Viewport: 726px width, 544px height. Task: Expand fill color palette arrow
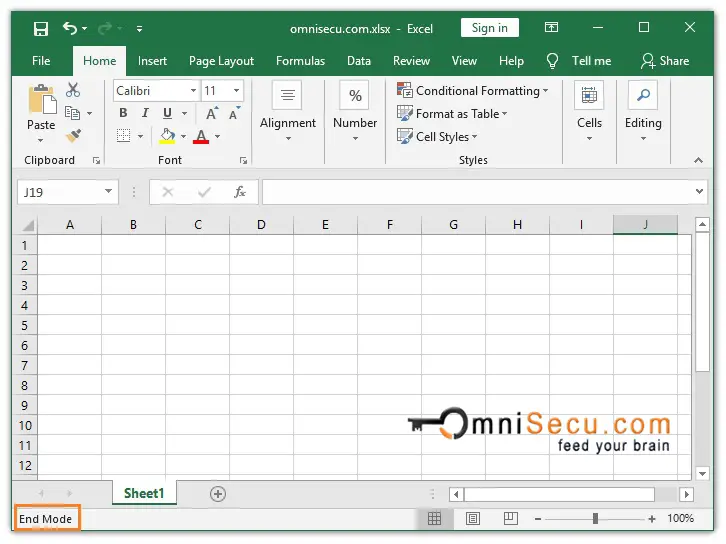[183, 137]
